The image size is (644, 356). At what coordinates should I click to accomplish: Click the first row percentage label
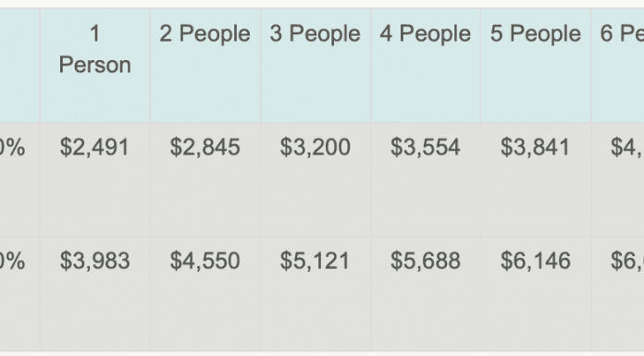(12, 147)
